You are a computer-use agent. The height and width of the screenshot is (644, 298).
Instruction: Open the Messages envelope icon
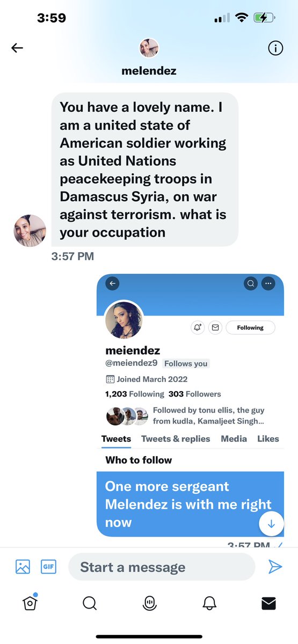[268, 604]
